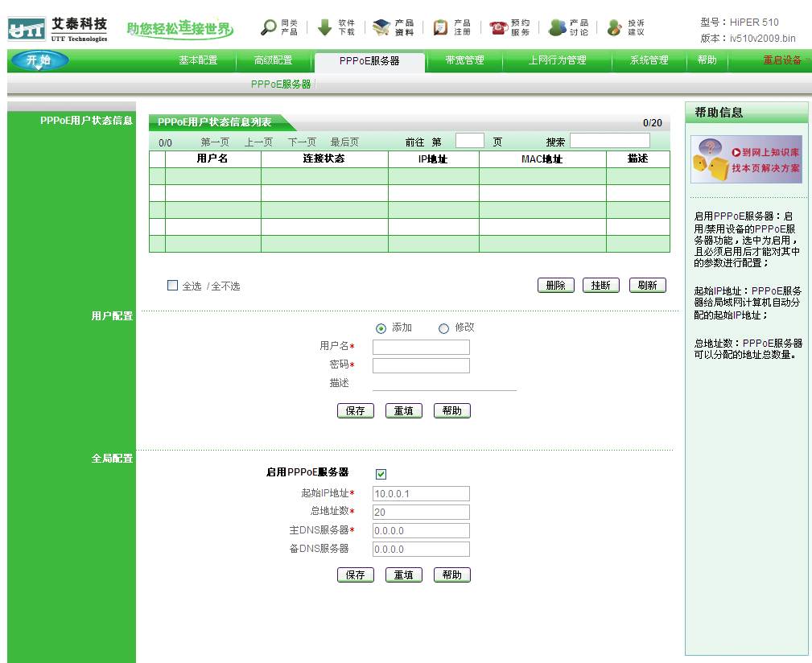Image resolution: width=812 pixels, height=663 pixels.
Task: Expand the 高级配置 menu
Action: tap(274, 60)
